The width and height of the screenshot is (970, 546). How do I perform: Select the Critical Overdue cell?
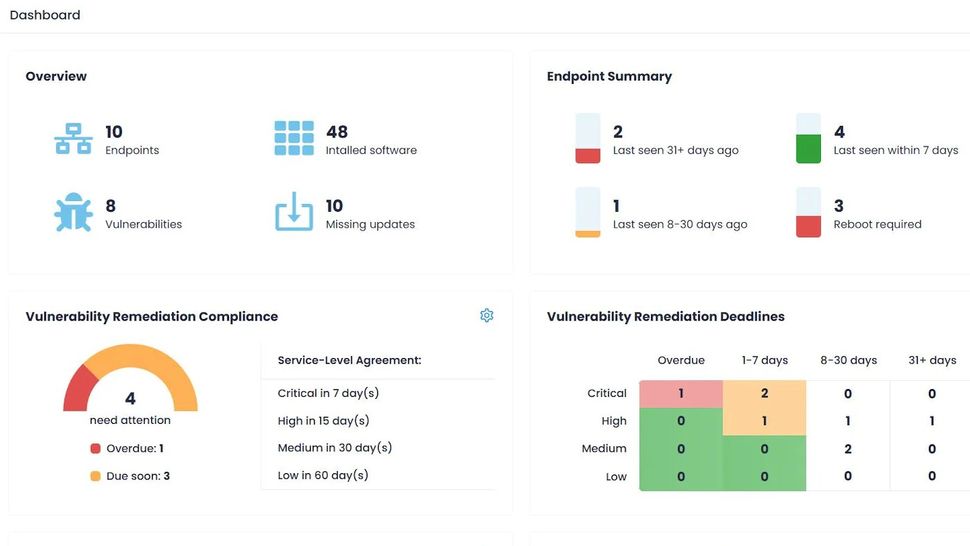point(681,394)
